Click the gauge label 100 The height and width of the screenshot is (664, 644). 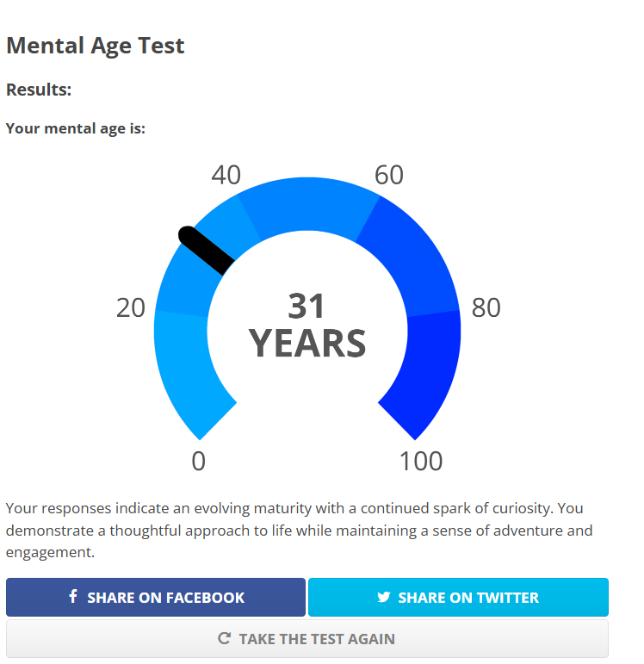pos(421,461)
